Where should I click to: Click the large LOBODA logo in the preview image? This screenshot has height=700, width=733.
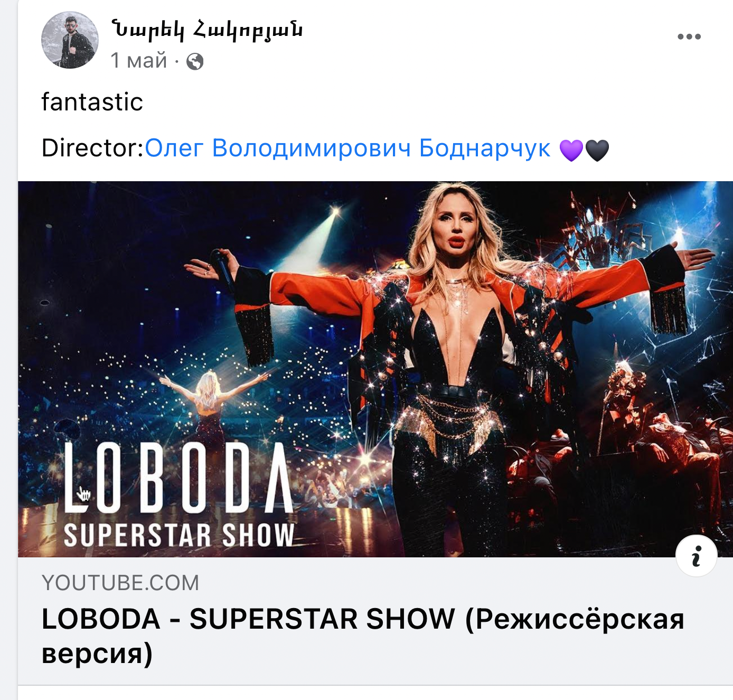click(178, 478)
